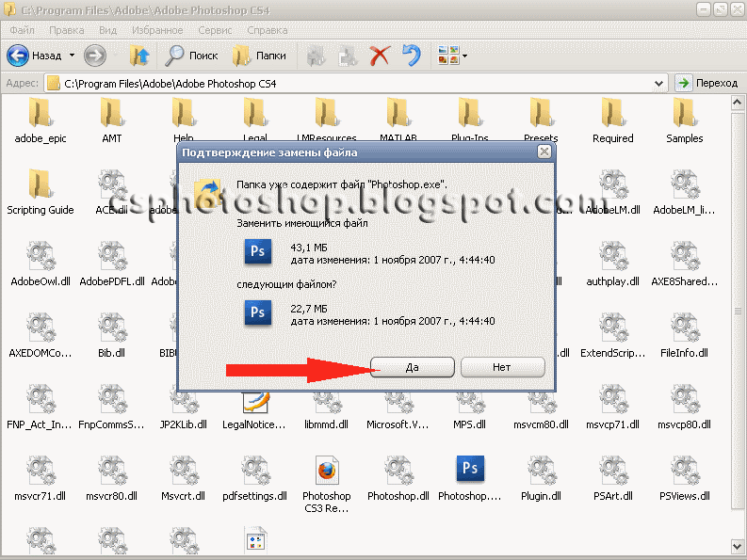Select the AXE8Shared dll file
This screenshot has width=747, height=560.
click(x=685, y=264)
